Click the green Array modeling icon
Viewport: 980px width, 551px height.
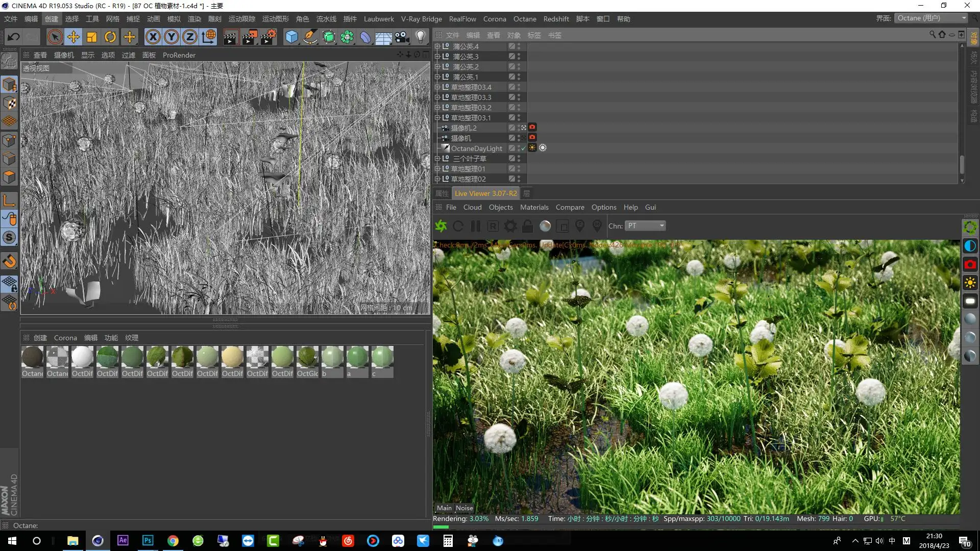tap(347, 37)
